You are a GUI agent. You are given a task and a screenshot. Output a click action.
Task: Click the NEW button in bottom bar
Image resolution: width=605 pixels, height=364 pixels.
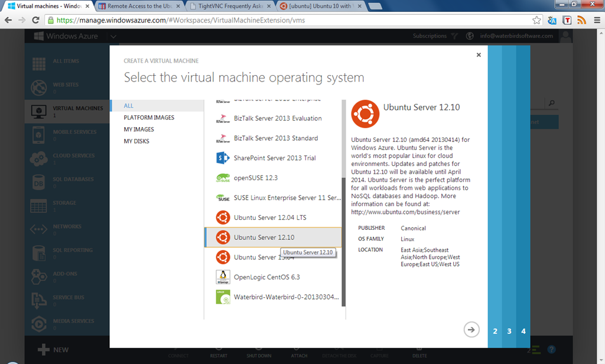tap(53, 350)
